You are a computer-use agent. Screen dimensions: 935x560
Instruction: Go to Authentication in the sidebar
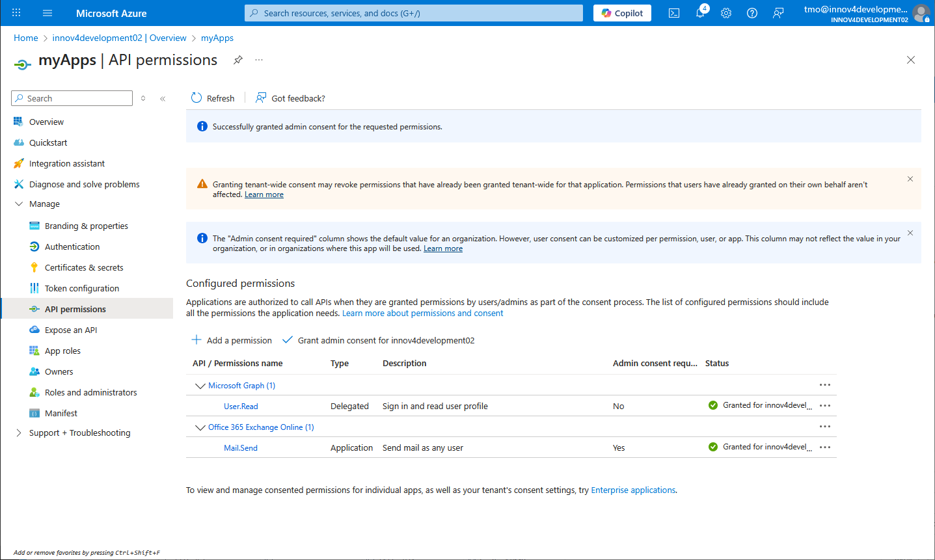coord(72,247)
